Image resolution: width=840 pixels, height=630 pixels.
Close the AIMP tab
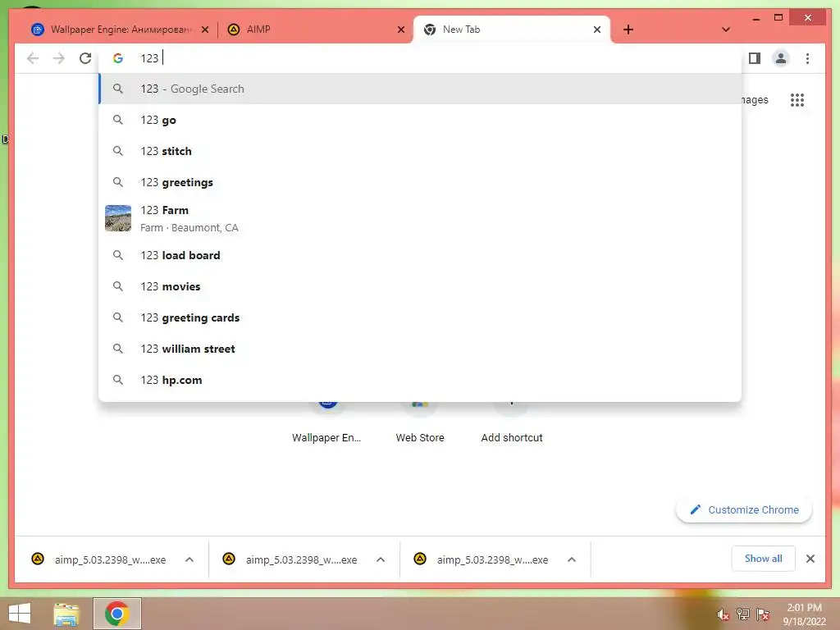400,30
